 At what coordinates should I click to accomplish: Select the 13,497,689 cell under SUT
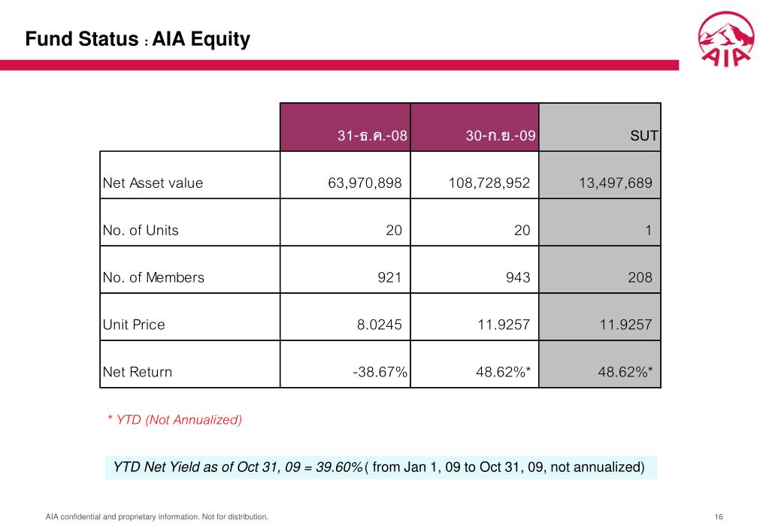click(x=615, y=183)
